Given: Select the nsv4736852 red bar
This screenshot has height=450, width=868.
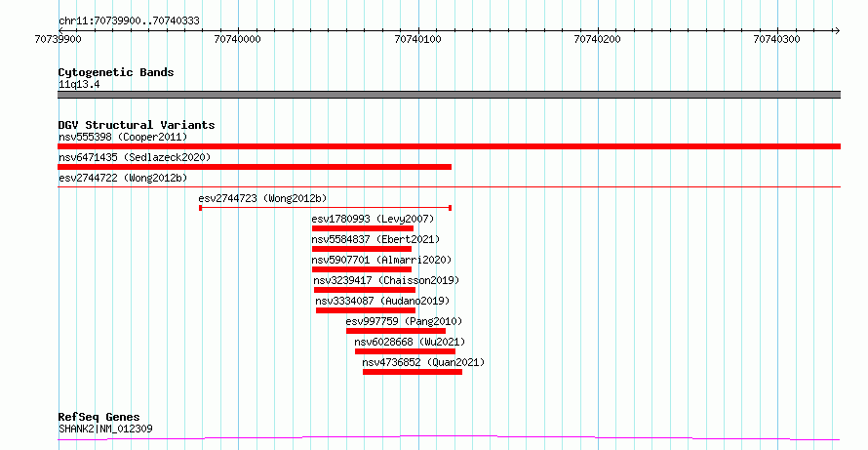Looking at the screenshot, I should pyautogui.click(x=413, y=372).
